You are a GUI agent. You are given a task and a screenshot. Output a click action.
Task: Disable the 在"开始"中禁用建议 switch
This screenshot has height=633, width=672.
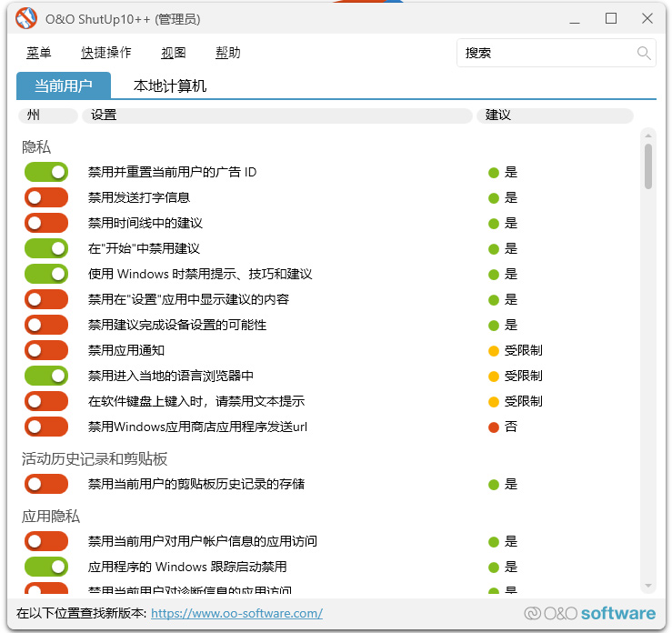pyautogui.click(x=46, y=248)
